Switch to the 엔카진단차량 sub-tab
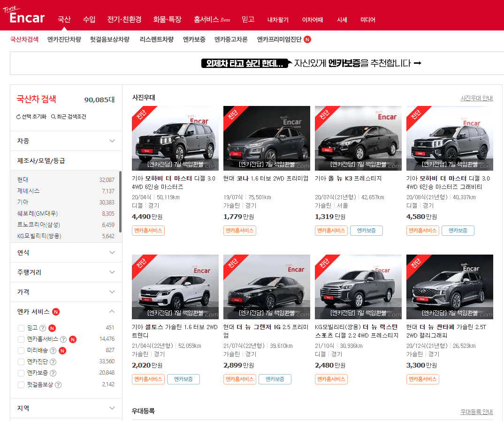 pyautogui.click(x=64, y=39)
